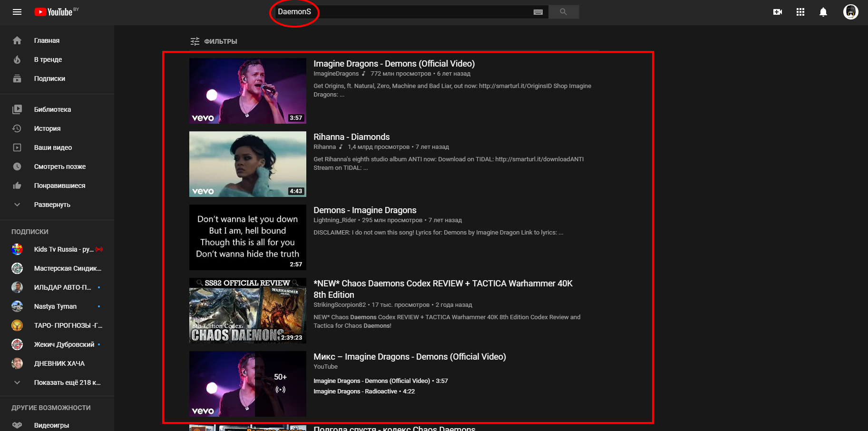Screen dimensions: 868x431
Task: Open the ФИЛЬТРЫ filters panel
Action: (x=214, y=41)
